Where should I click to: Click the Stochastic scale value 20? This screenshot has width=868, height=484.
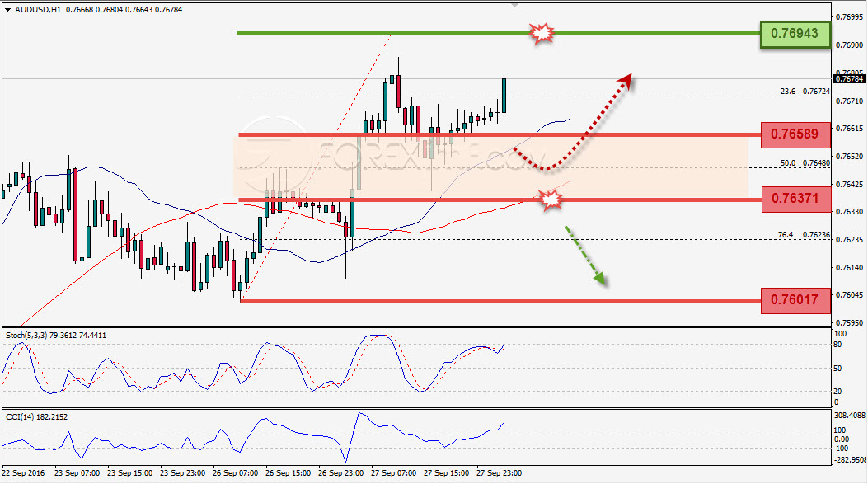coord(838,391)
